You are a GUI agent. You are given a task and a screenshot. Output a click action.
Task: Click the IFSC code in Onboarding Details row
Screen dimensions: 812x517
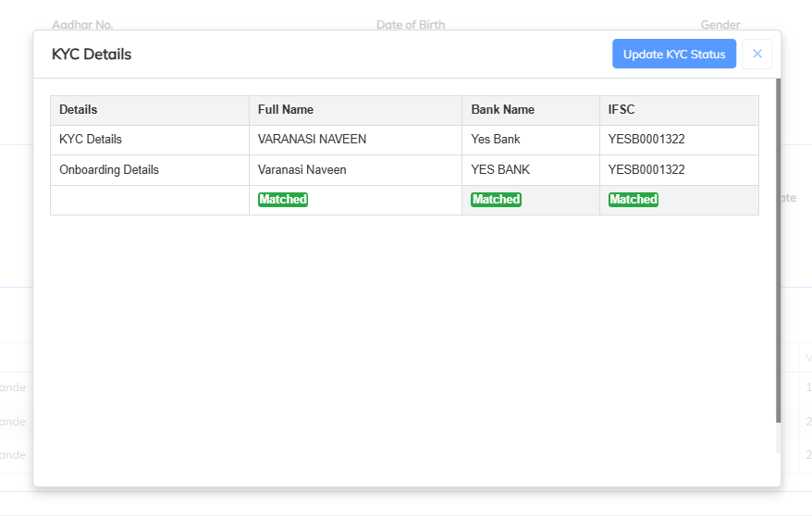click(x=646, y=170)
